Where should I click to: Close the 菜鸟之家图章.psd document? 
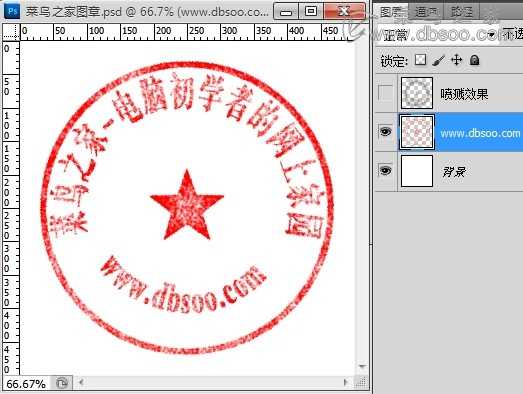pos(344,11)
